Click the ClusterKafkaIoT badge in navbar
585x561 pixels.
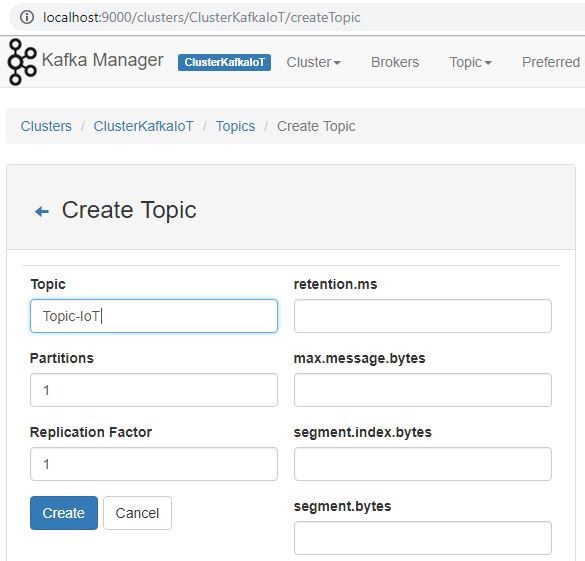point(224,62)
